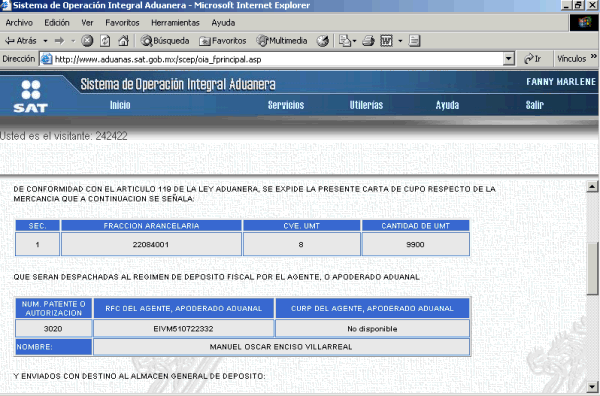The image size is (600, 396).
Task: Select name MANUEL OSCAR ENCISO VILLARREAL
Action: click(x=281, y=347)
